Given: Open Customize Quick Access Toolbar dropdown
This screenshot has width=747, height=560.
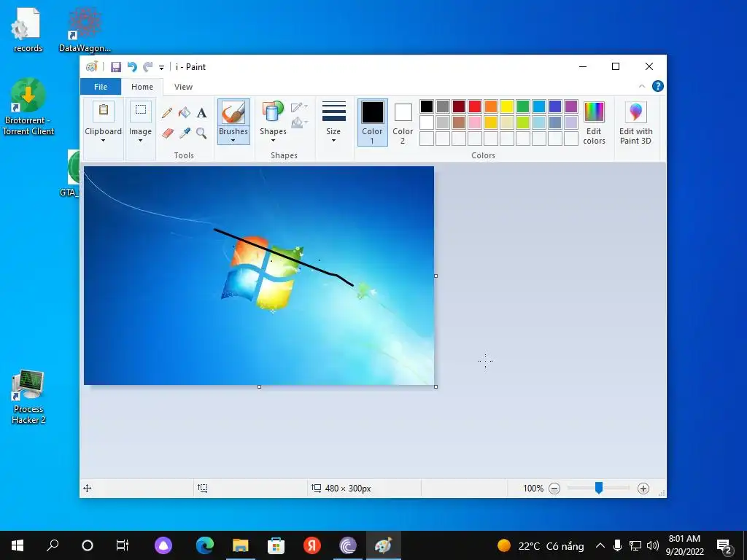Looking at the screenshot, I should pos(161,68).
